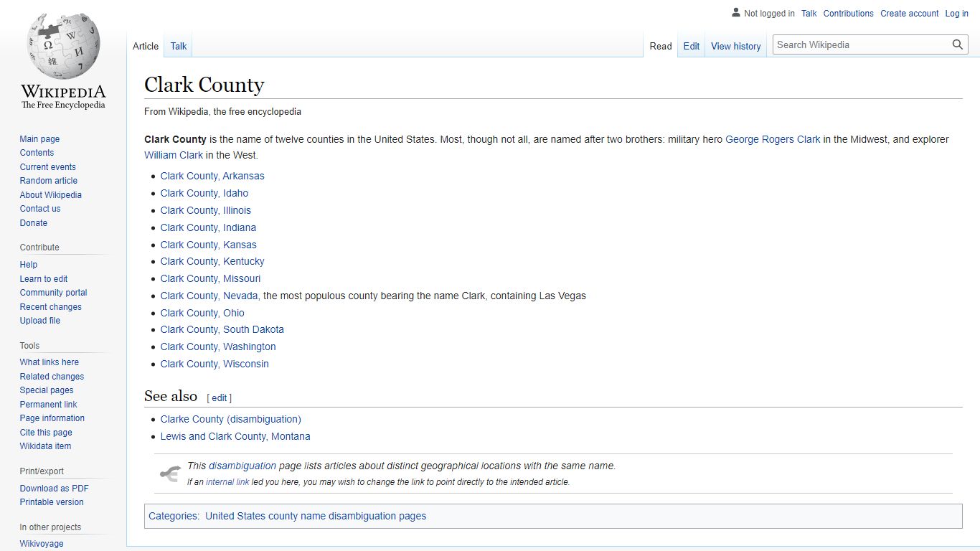The image size is (980, 551).
Task: Visit the Community portal
Action: [53, 293]
